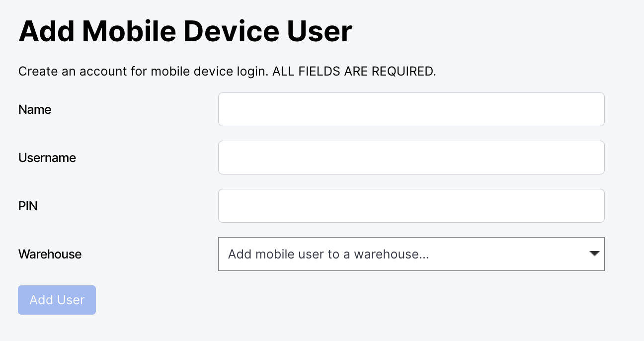Activate the PIN input box
Viewport: 644px width, 341px height.
tap(411, 205)
